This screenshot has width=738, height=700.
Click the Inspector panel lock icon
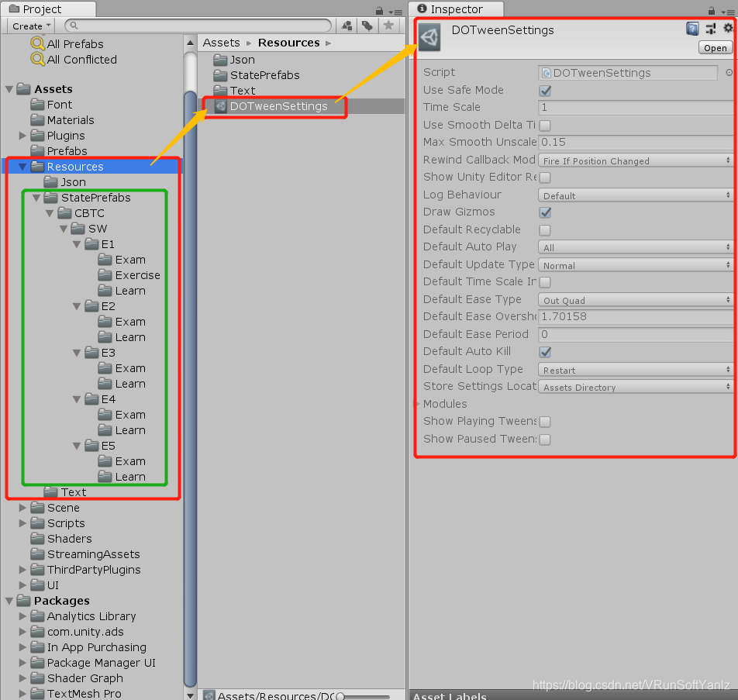[x=711, y=10]
